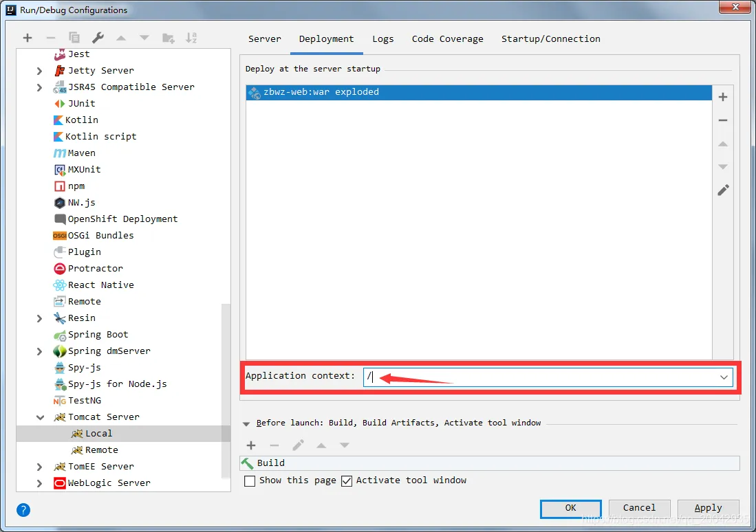Screen dimensions: 756x532
Task: Add new configuration with plus icon
Action: tap(28, 38)
